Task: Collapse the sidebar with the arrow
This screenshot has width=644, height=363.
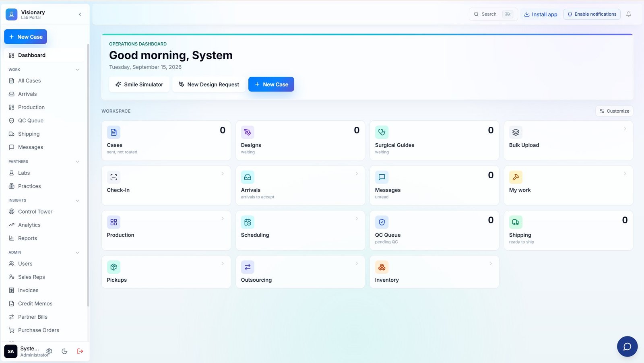Action: 80,14
